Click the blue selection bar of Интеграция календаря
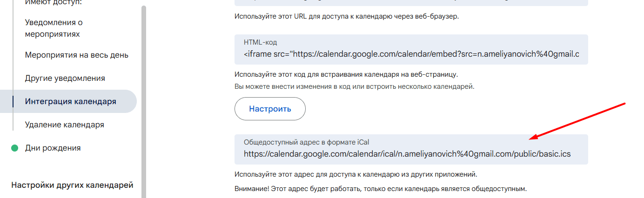The image size is (644, 198). (13, 101)
